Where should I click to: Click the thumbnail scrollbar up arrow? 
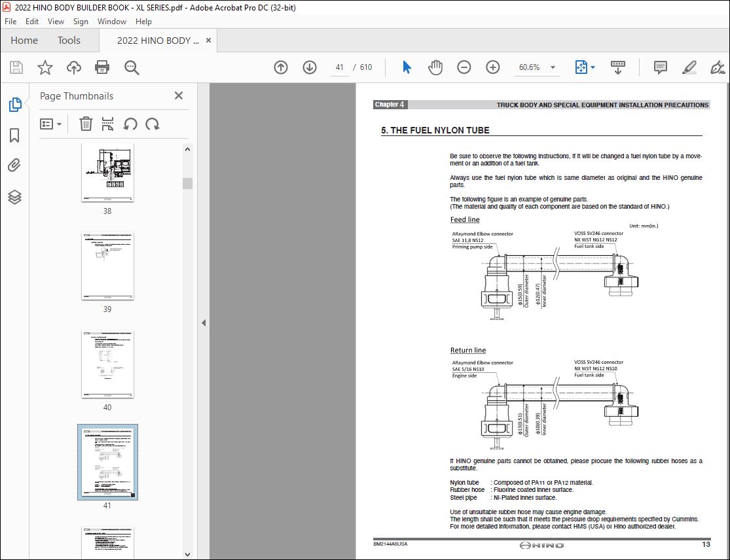(x=187, y=149)
